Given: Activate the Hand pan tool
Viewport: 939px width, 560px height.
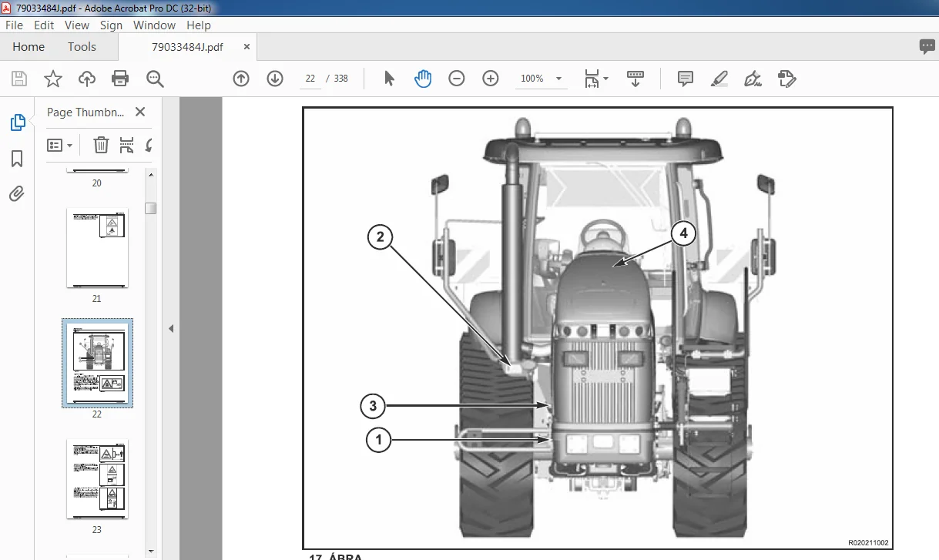Looking at the screenshot, I should (x=423, y=79).
